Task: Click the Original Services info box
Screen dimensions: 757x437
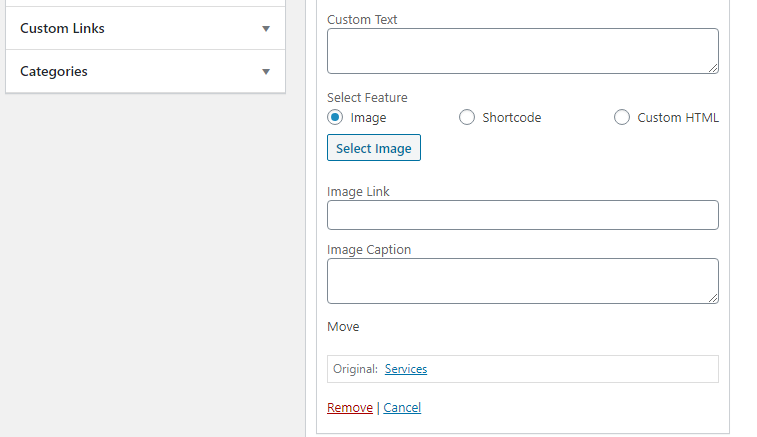Action: 523,369
